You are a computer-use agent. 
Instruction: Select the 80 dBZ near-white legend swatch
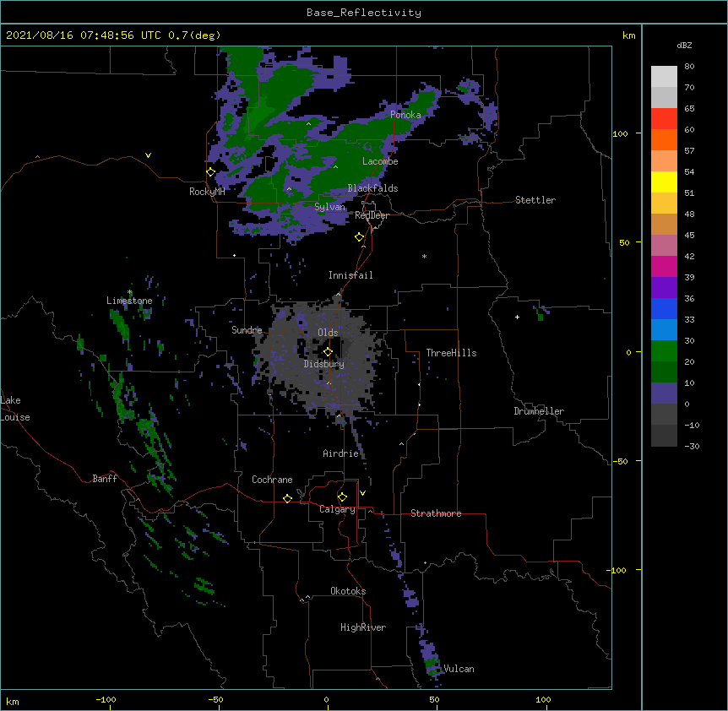664,77
